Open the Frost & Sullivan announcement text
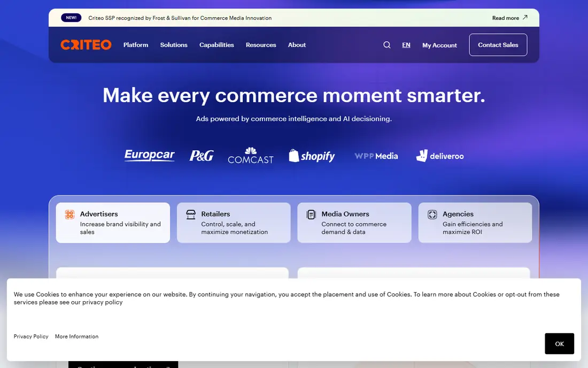This screenshot has height=368, width=588. tap(180, 18)
